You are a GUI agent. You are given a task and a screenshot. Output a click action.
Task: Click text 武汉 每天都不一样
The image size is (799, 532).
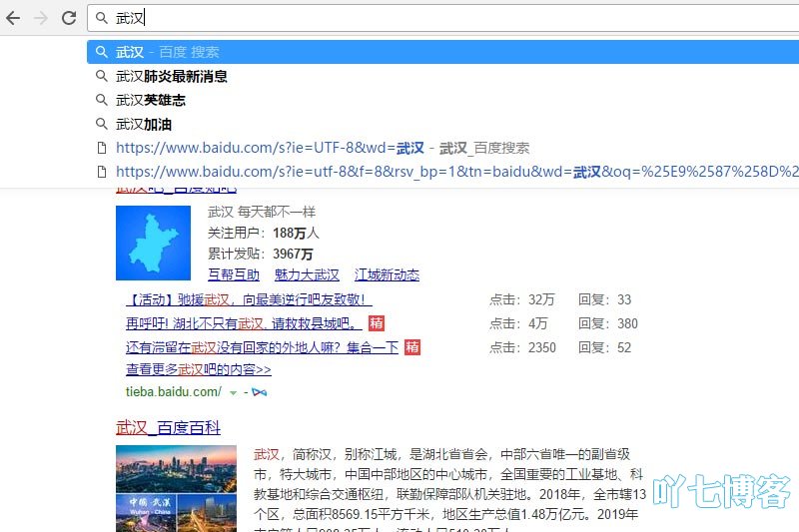pos(262,212)
